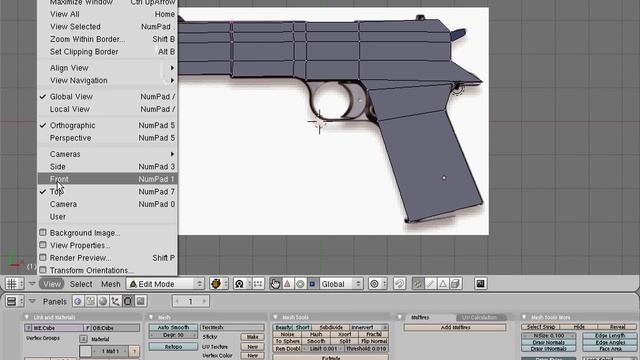Choose Front view in the menu
Viewport: 640px width, 360px height.
tap(108, 179)
